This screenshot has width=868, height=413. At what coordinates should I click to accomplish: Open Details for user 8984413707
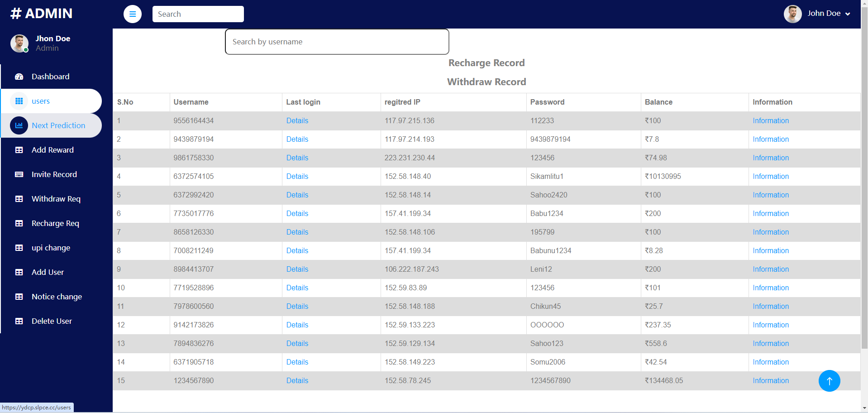[x=297, y=269]
